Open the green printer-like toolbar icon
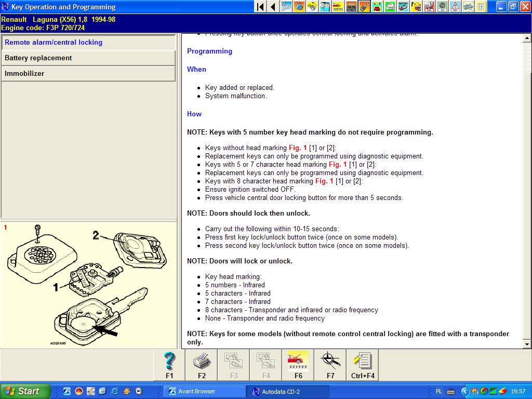 390,6
